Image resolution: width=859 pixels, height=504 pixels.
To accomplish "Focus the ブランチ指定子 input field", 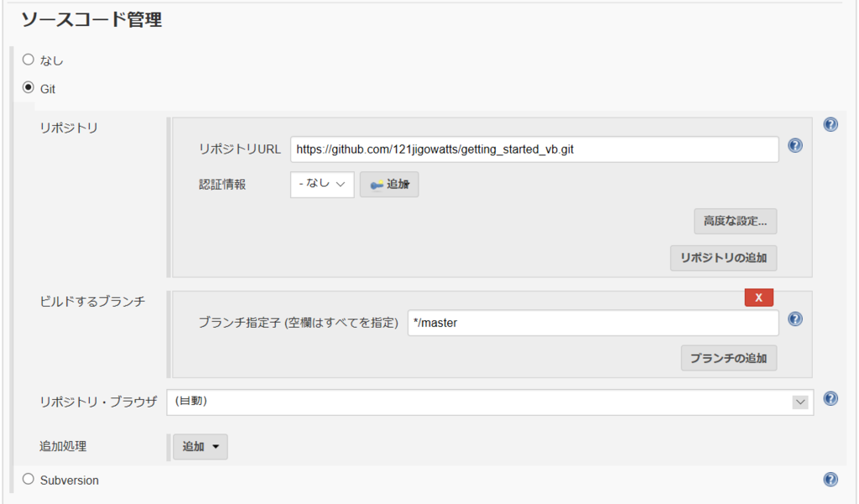I will [x=593, y=323].
